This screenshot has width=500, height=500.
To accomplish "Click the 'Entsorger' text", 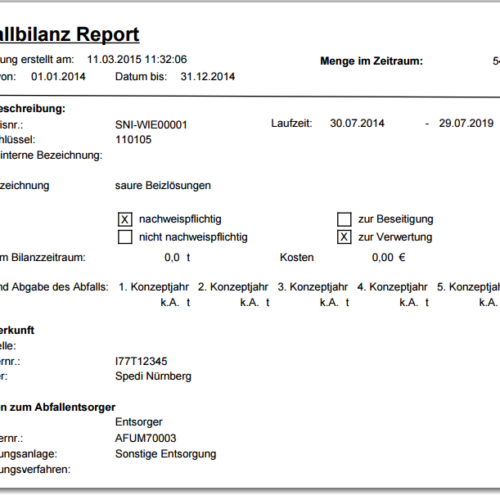I will [x=139, y=422].
